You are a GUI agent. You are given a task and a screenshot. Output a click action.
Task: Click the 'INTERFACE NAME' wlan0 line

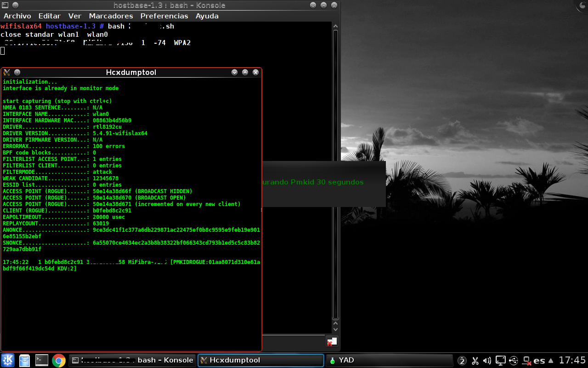56,114
